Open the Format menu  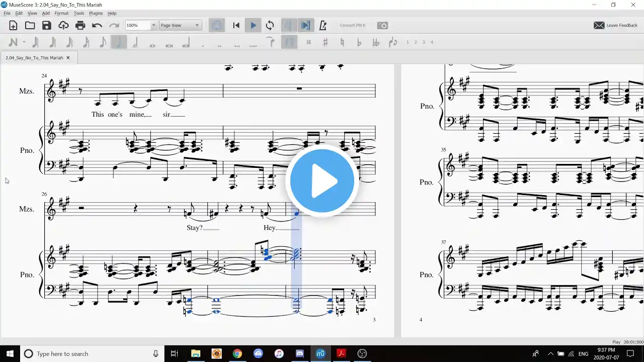click(61, 13)
